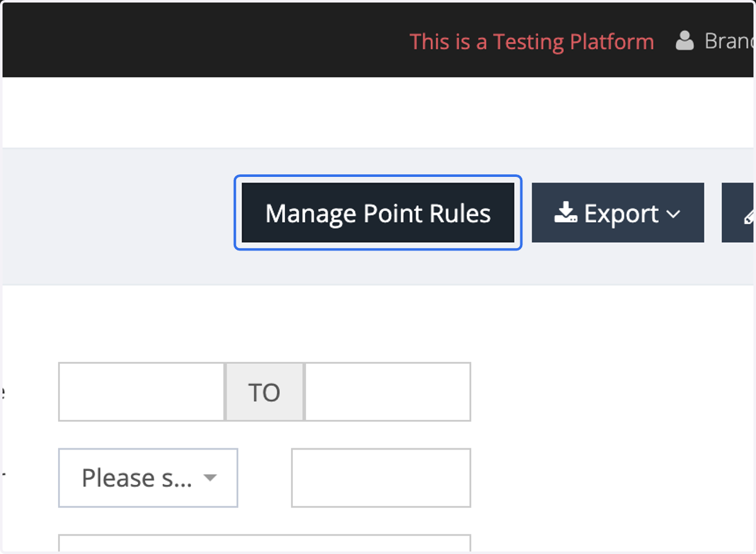The image size is (756, 554).
Task: Click the wide input field at bottom
Action: (x=265, y=544)
